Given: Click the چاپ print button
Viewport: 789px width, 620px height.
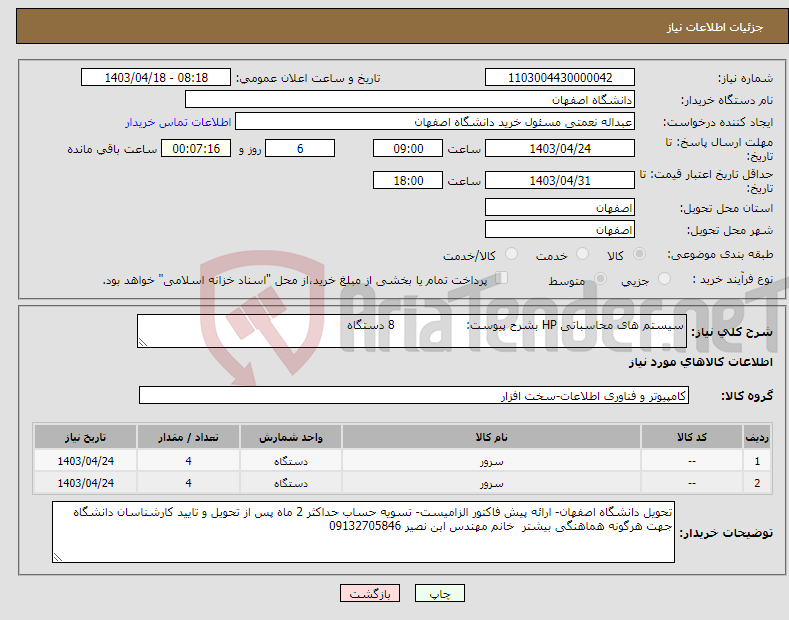Looking at the screenshot, I should [440, 594].
